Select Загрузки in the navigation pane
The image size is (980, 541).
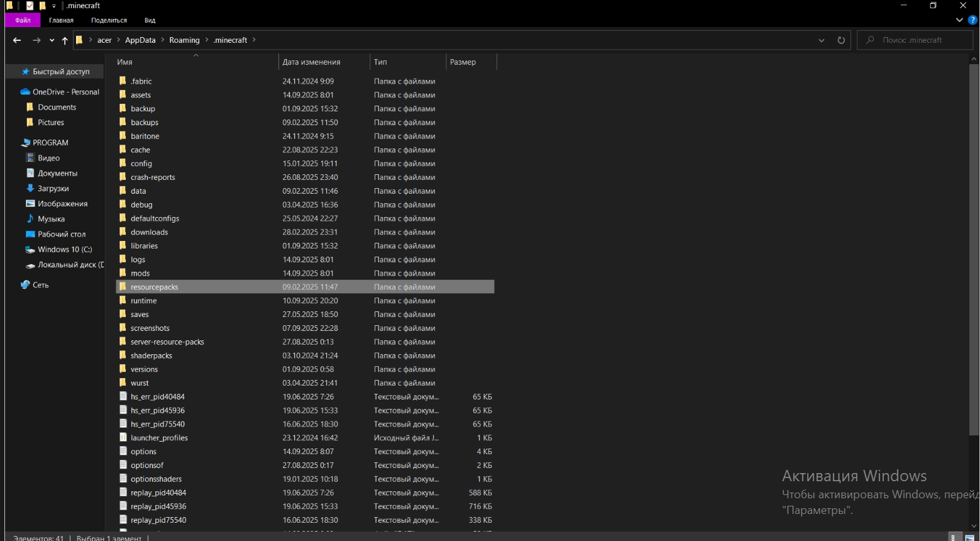pos(53,189)
